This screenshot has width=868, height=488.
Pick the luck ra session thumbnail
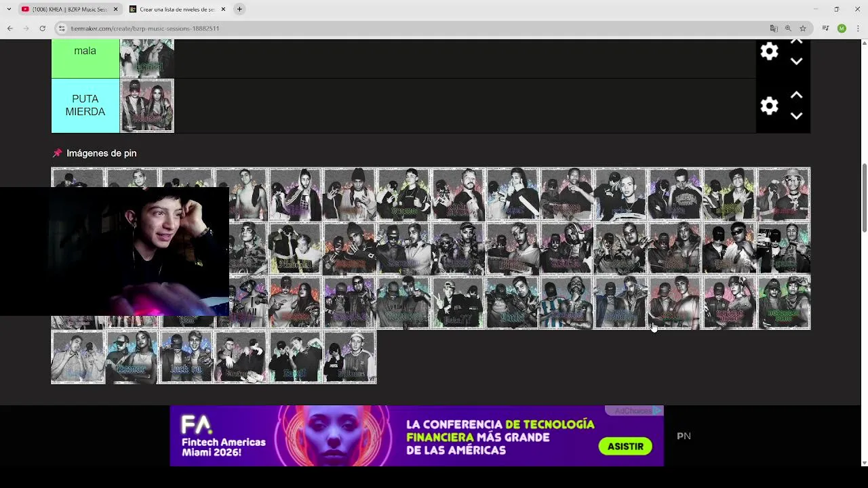coord(186,357)
